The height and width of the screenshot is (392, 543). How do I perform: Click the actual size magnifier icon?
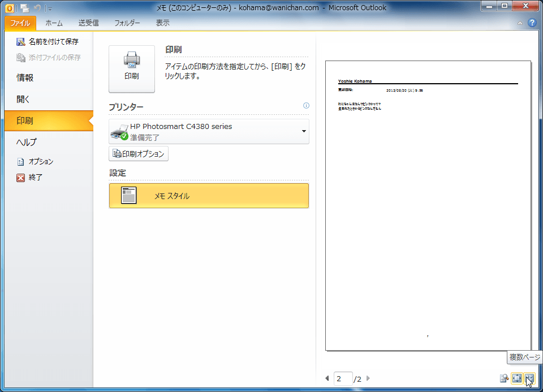click(x=504, y=378)
